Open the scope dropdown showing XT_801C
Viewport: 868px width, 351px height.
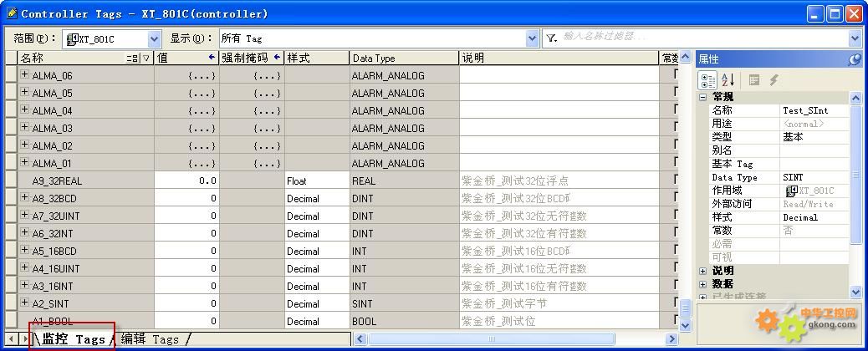[154, 38]
